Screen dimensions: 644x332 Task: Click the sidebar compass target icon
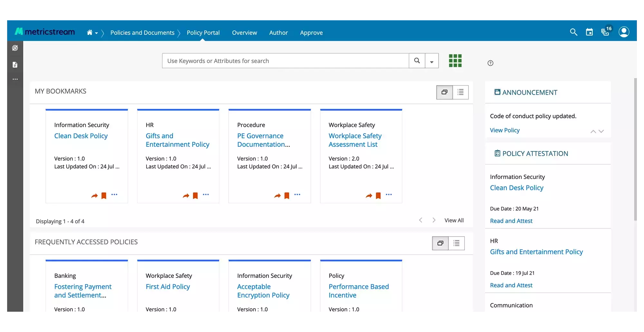[x=15, y=48]
